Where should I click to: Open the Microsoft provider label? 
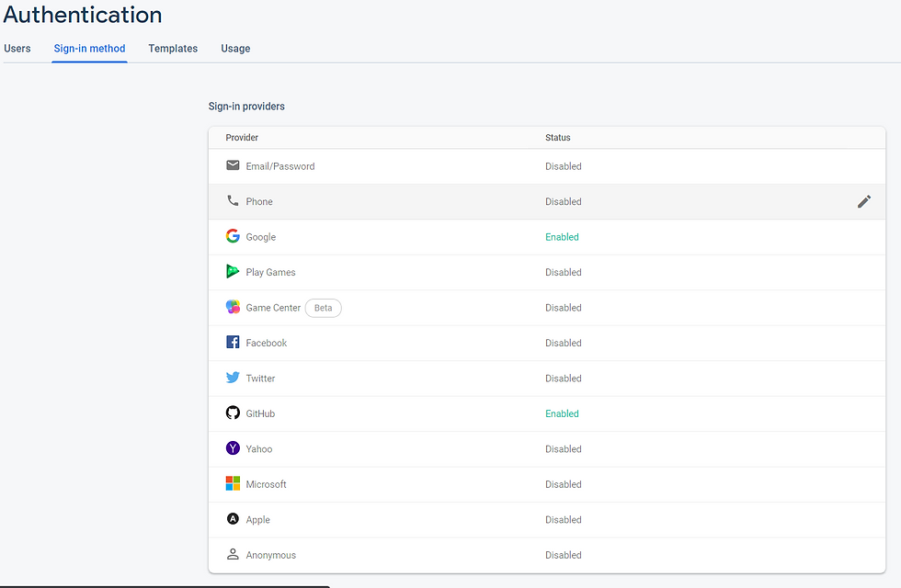[266, 484]
